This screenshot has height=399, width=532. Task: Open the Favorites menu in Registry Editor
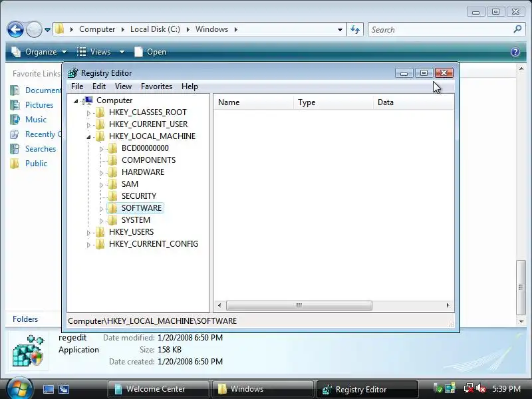click(156, 86)
